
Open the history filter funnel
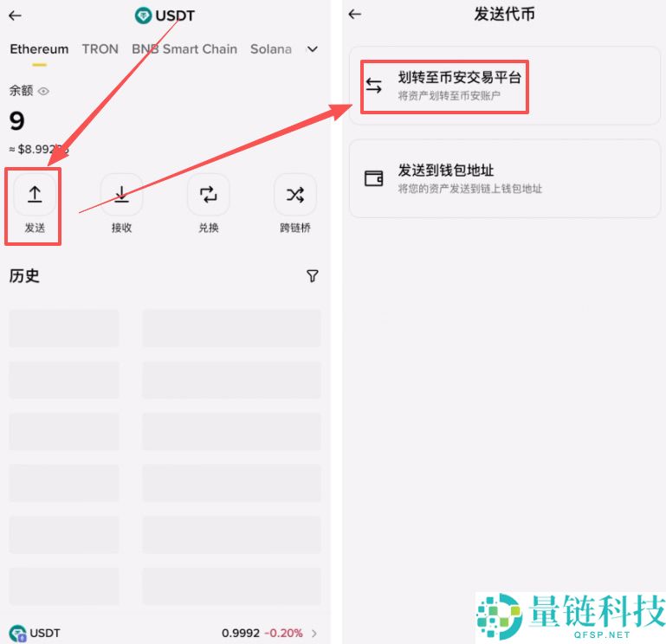pyautogui.click(x=312, y=276)
